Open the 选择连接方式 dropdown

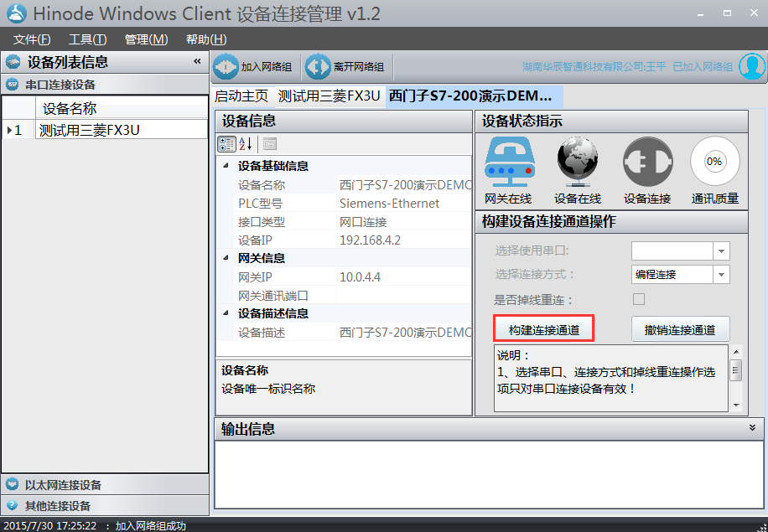click(x=721, y=275)
